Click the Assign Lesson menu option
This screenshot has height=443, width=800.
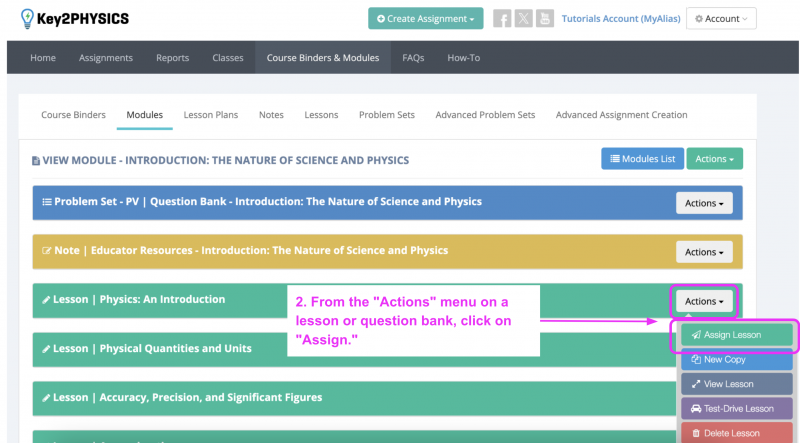(x=738, y=335)
